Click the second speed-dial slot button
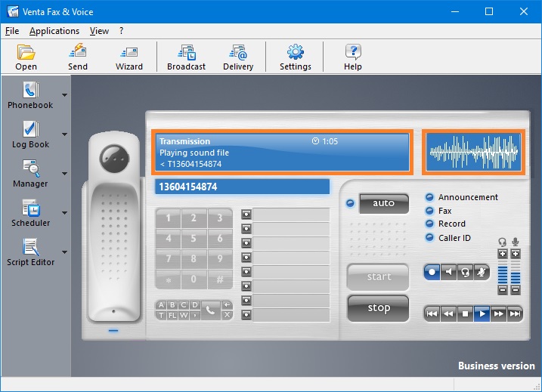Screen dimensions: 542x392 [x=246, y=229]
